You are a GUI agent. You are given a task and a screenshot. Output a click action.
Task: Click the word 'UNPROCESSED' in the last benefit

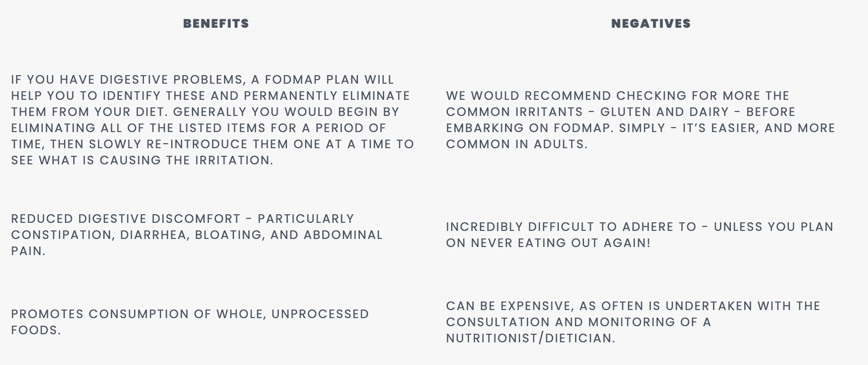tap(320, 314)
